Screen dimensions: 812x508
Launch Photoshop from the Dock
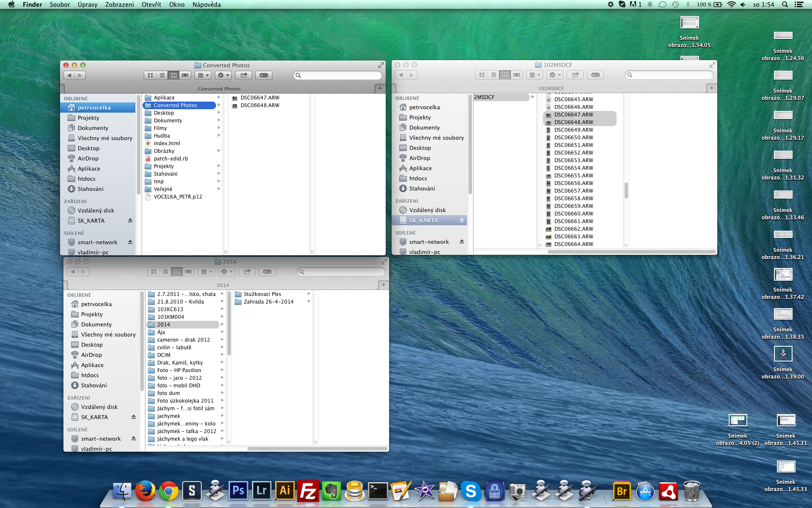(x=238, y=491)
